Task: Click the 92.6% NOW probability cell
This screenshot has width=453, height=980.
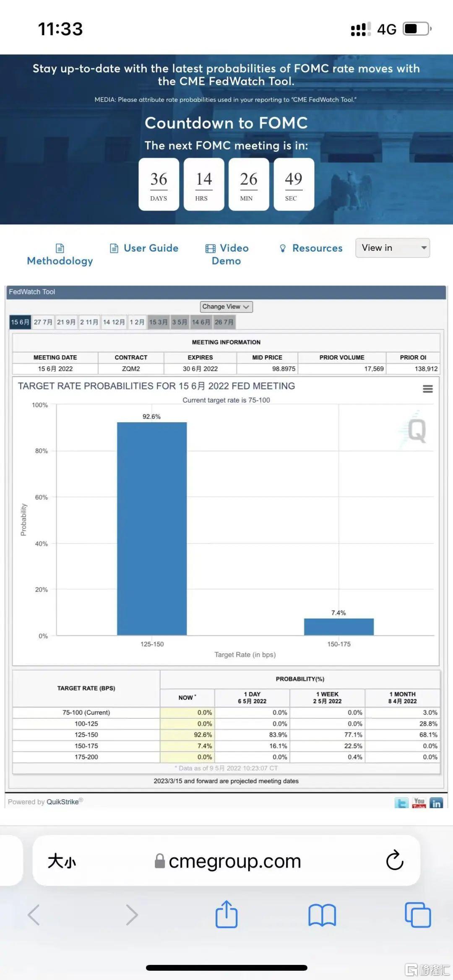Action: (187, 735)
